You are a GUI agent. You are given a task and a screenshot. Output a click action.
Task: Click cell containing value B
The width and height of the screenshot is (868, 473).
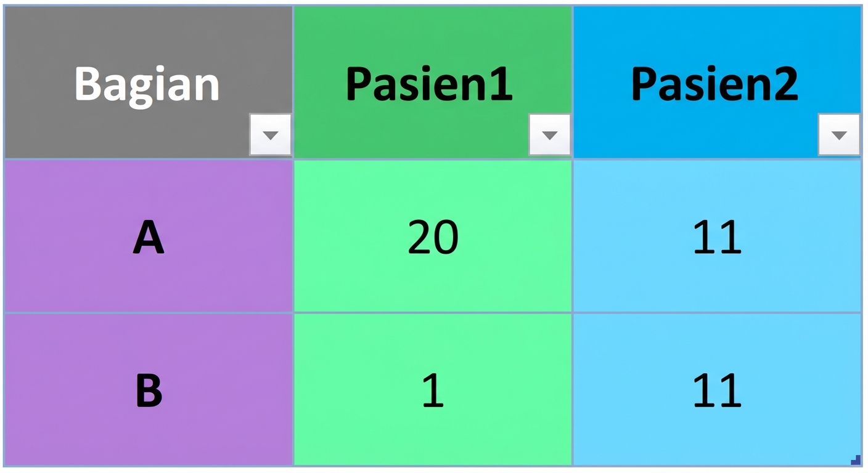click(148, 389)
